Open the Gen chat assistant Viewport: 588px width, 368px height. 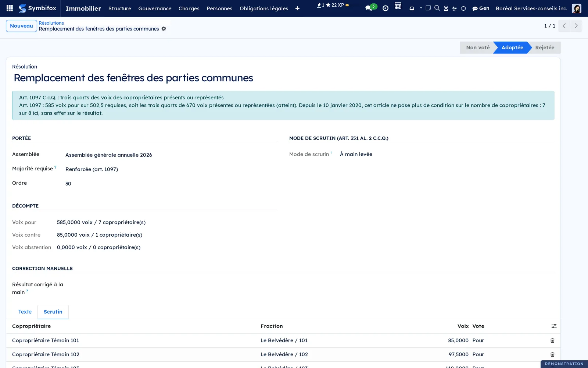click(x=481, y=8)
